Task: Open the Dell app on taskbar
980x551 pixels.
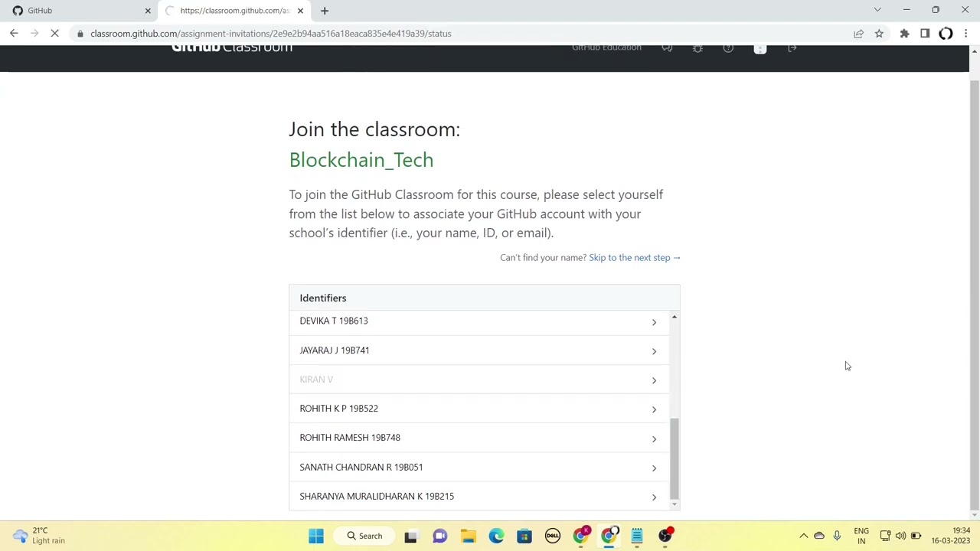Action: click(553, 536)
